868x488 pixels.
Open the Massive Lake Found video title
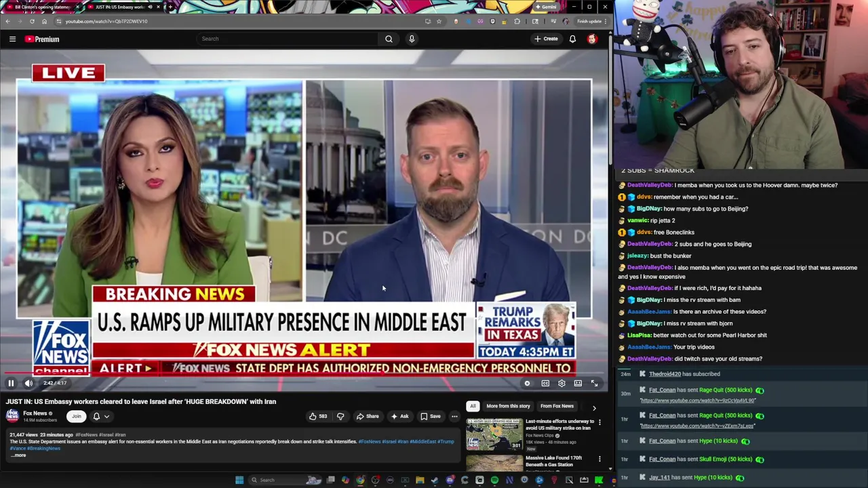coord(553,461)
